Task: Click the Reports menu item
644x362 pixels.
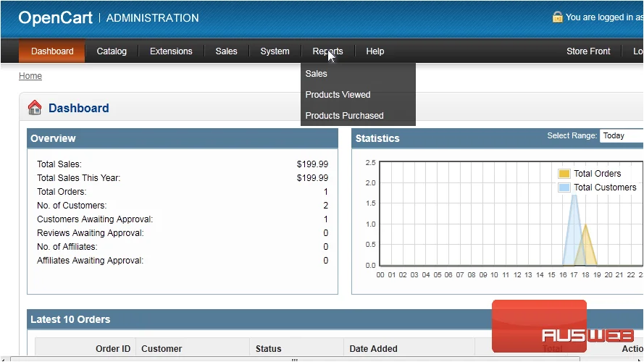Action: click(327, 51)
